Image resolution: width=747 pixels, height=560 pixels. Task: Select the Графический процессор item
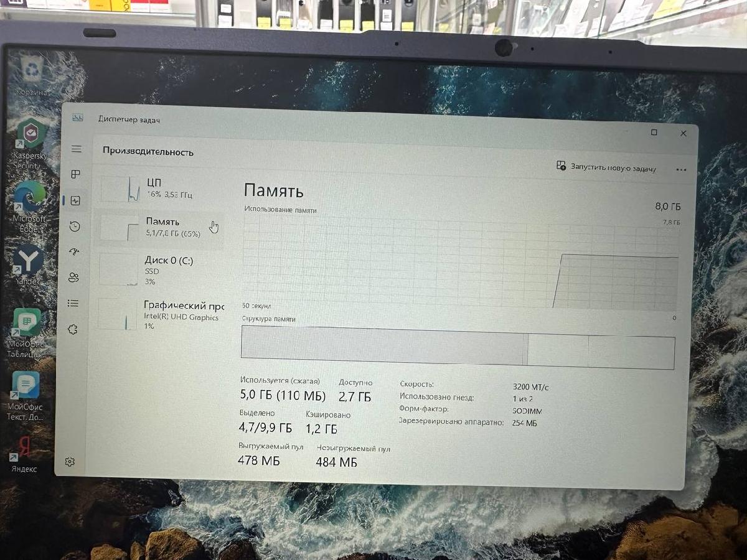click(x=159, y=314)
